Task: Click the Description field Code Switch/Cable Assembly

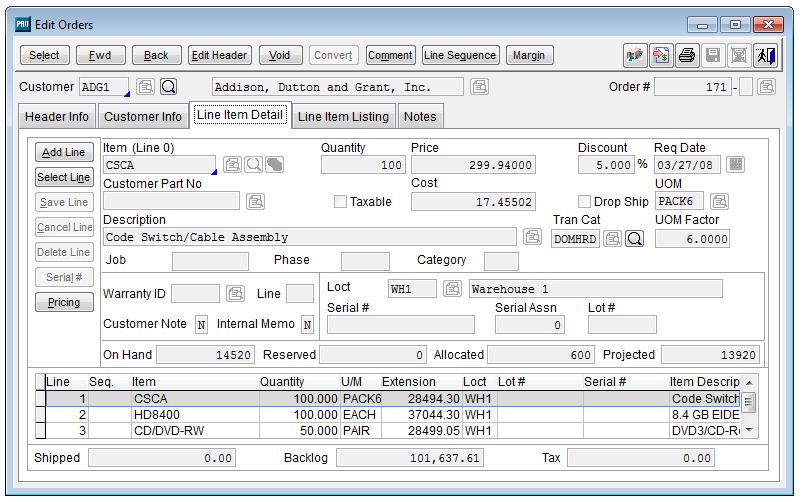Action: coord(309,237)
